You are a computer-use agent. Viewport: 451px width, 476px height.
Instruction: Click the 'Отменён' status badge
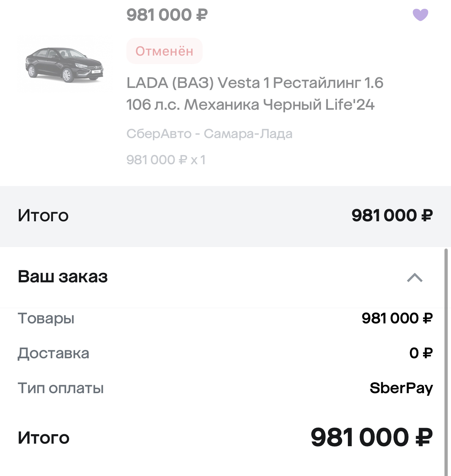pyautogui.click(x=164, y=51)
